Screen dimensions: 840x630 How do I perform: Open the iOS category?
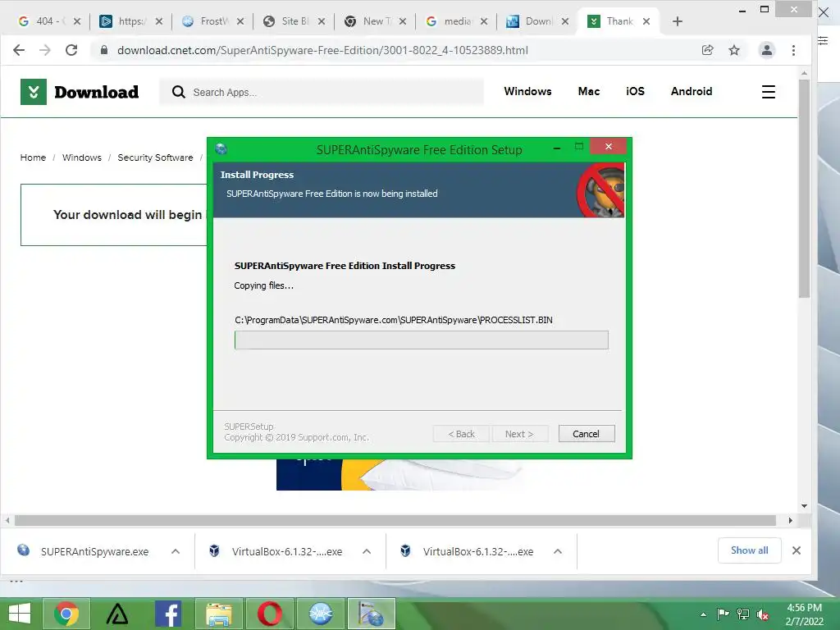point(635,92)
